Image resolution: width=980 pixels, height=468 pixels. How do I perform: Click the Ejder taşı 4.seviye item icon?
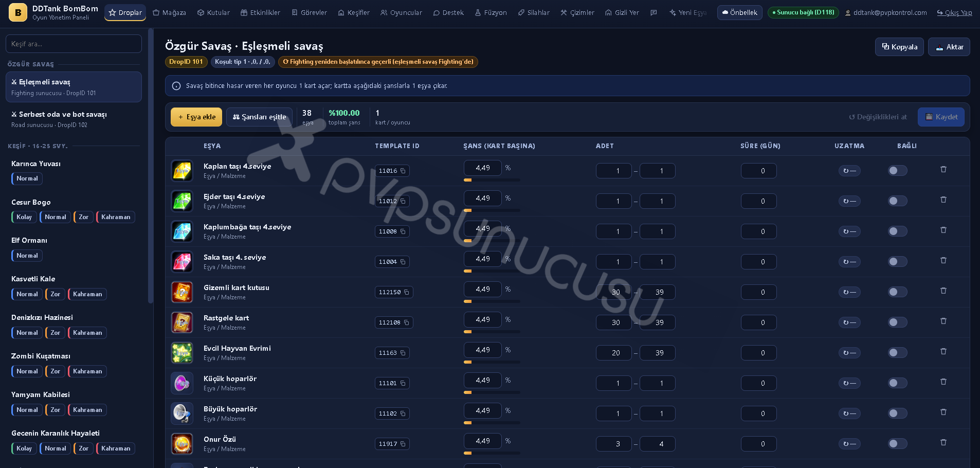point(182,201)
